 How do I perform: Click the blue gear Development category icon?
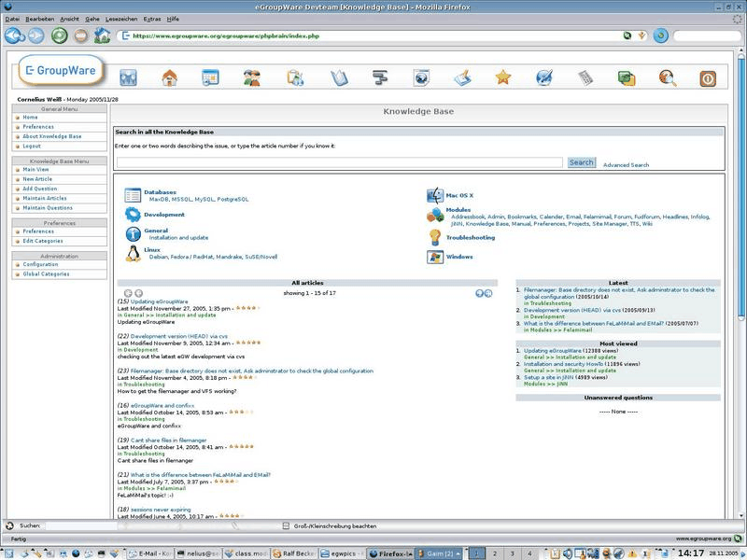coord(133,215)
